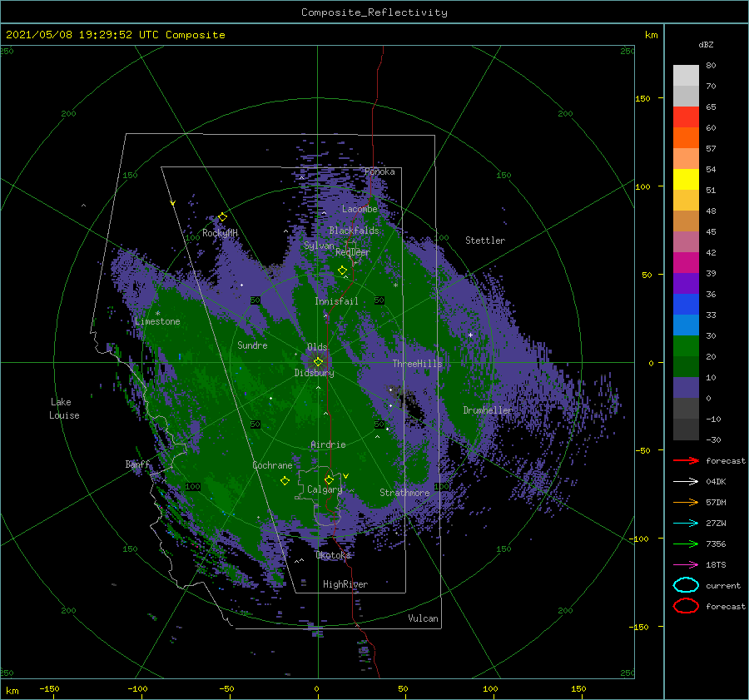Click the Composite_Reflectivity title

[x=374, y=12]
